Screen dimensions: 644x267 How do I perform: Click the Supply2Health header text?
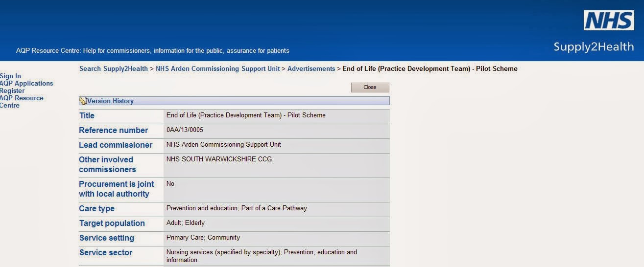[594, 47]
